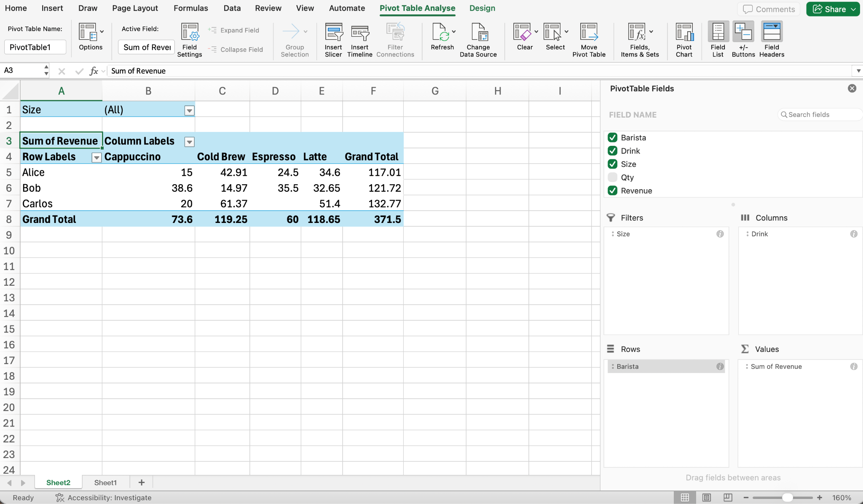
Task: Check the Qty field
Action: [613, 177]
